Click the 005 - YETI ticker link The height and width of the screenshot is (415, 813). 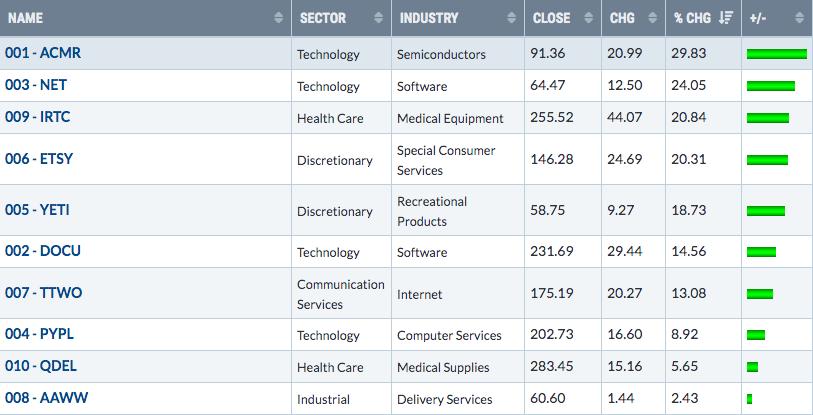(37, 210)
